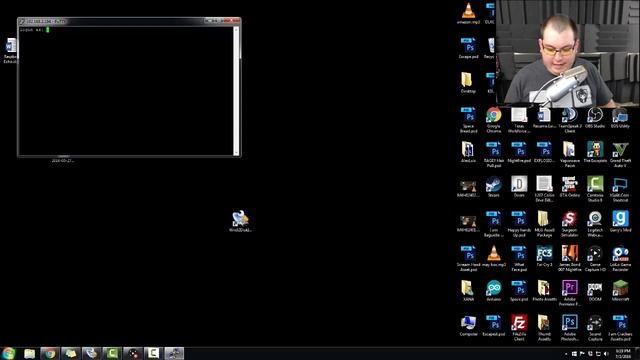Open Nightfire.psd Photoshop file
Viewport: 640px width, 360px height.
(x=519, y=153)
